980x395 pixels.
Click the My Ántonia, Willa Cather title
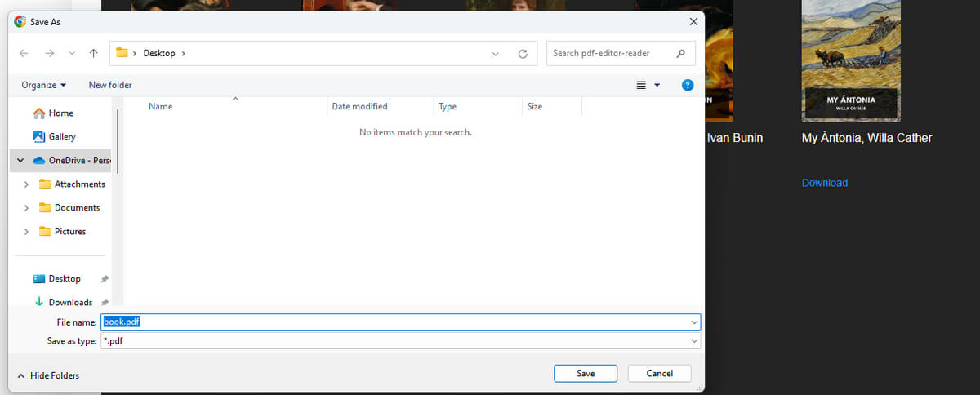point(866,138)
